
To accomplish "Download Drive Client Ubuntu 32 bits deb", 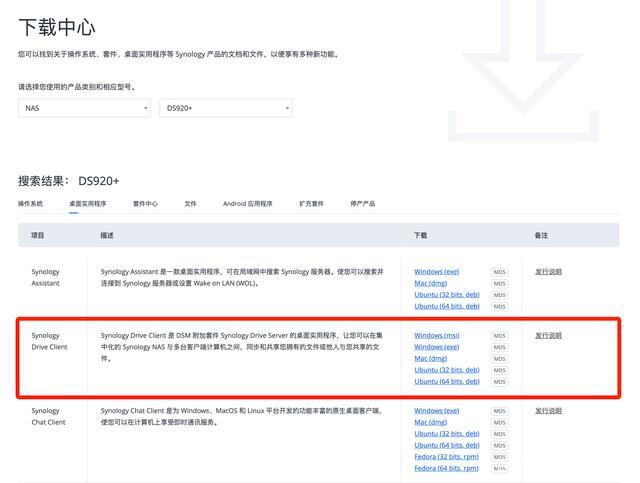I will [x=447, y=369].
